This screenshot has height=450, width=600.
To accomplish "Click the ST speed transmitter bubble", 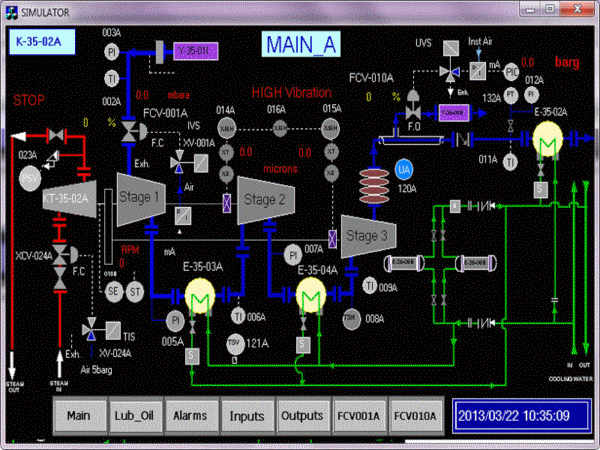I will pos(135,292).
